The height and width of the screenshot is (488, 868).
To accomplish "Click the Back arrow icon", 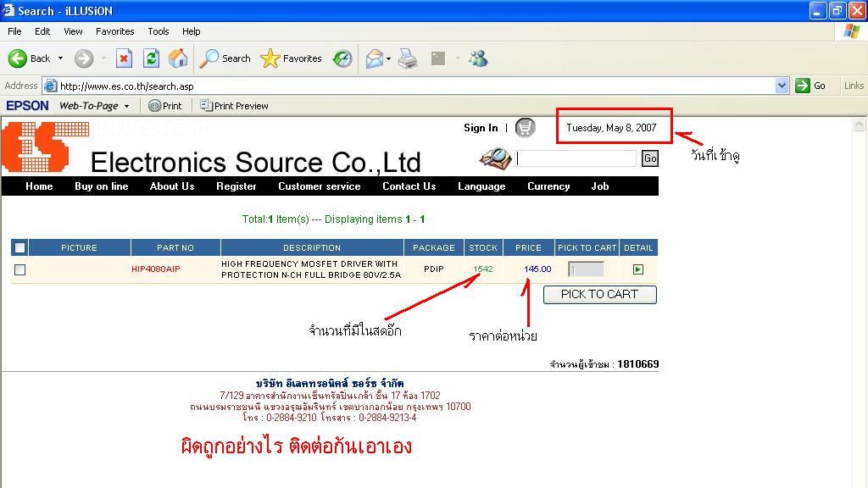I will click(17, 58).
